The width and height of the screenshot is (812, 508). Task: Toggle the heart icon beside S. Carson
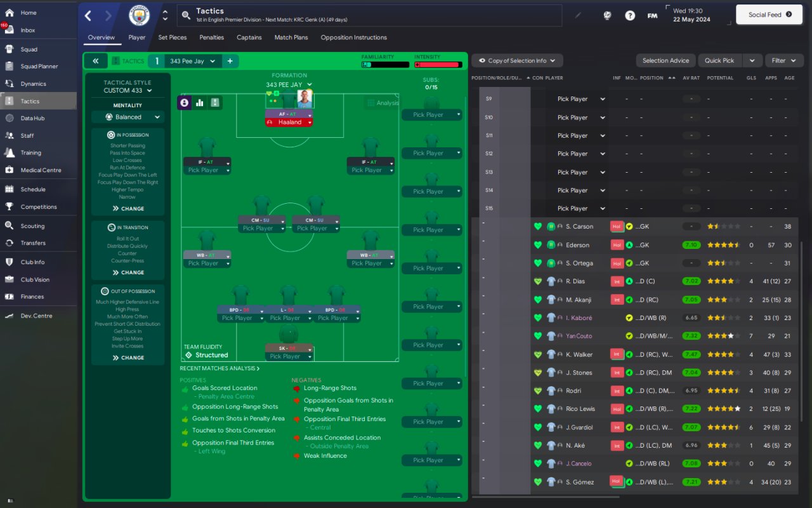(538, 227)
